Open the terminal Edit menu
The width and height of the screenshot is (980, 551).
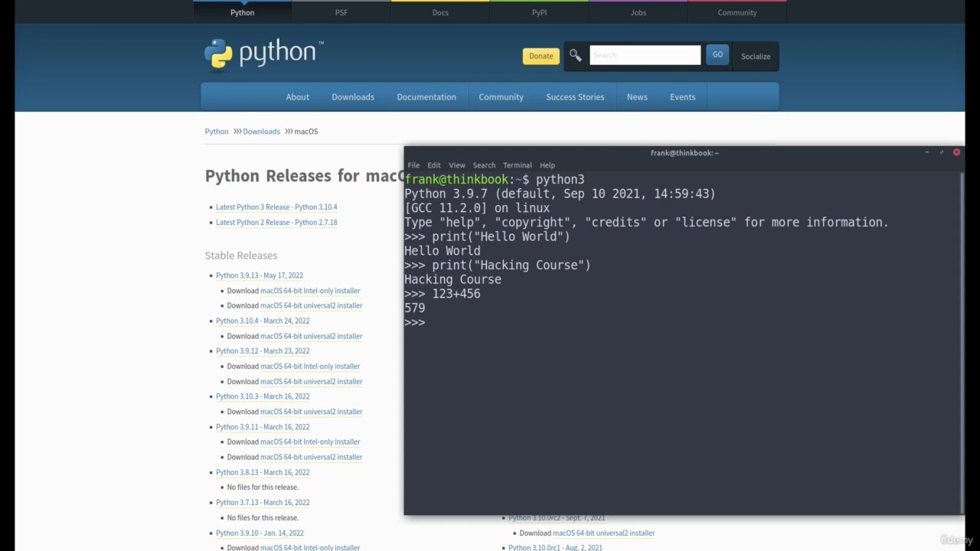tap(434, 165)
